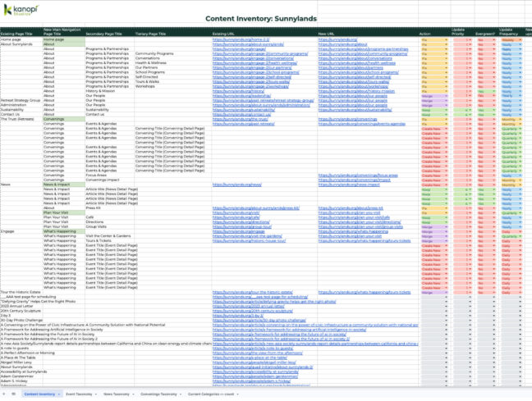Select the Health & Wellness cell

173,63
